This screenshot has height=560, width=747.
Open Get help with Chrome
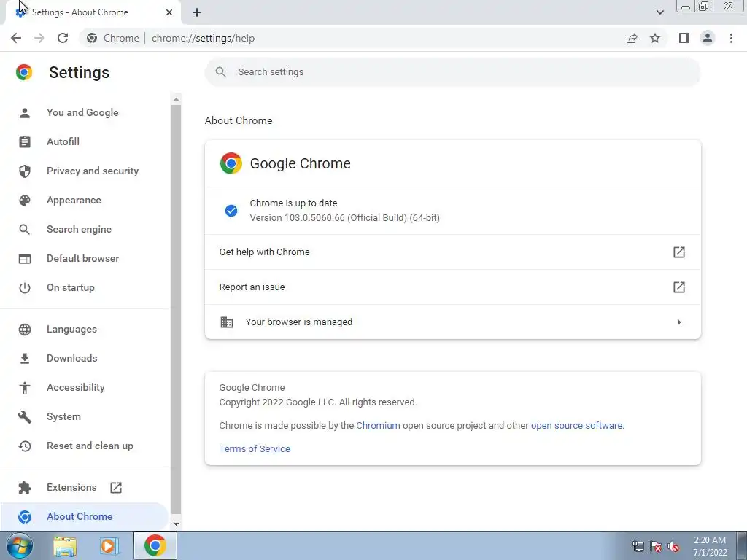(x=452, y=252)
